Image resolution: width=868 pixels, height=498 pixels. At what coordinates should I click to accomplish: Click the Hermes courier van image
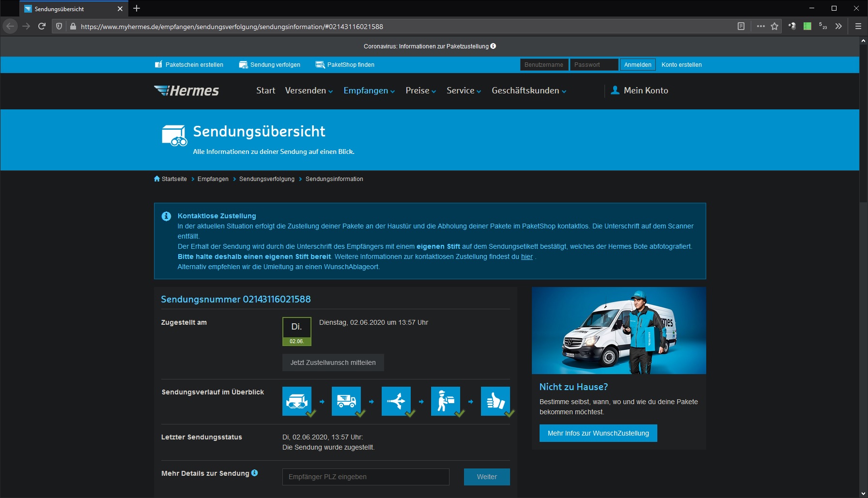coord(619,331)
